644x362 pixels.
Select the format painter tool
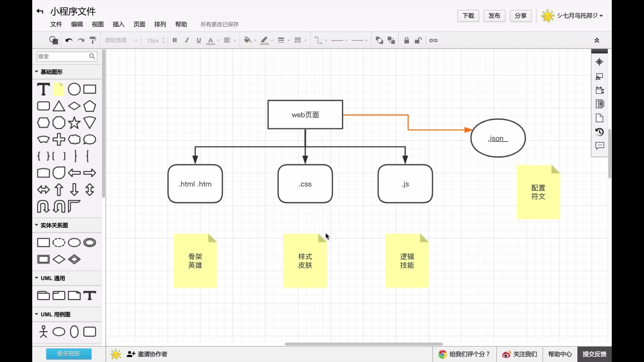pyautogui.click(x=93, y=40)
